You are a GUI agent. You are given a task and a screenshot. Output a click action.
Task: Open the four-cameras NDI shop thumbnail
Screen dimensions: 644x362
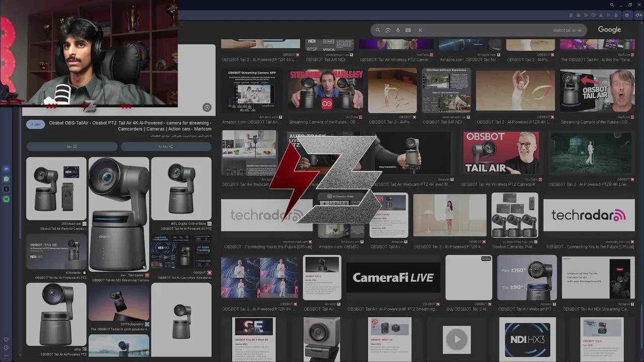coord(515,215)
